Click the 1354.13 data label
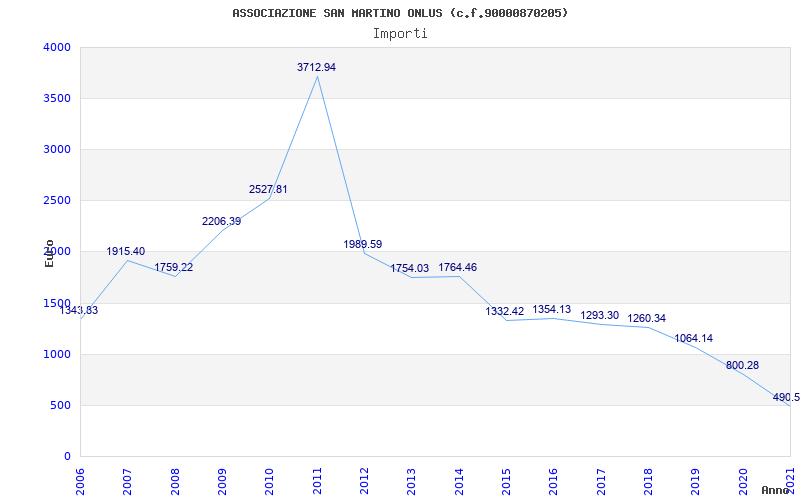 [x=552, y=310]
